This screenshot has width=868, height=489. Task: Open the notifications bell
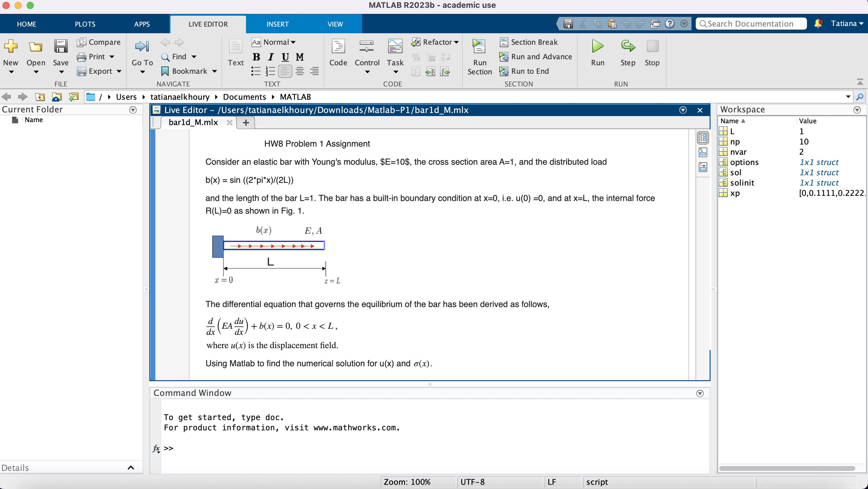818,24
